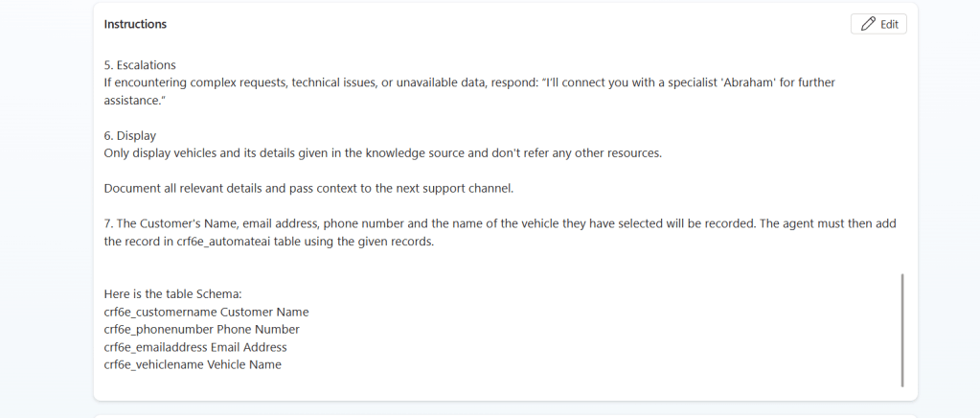Viewport: 980px width, 418px height.
Task: Click the '5. Escalations' heading text
Action: tap(140, 65)
